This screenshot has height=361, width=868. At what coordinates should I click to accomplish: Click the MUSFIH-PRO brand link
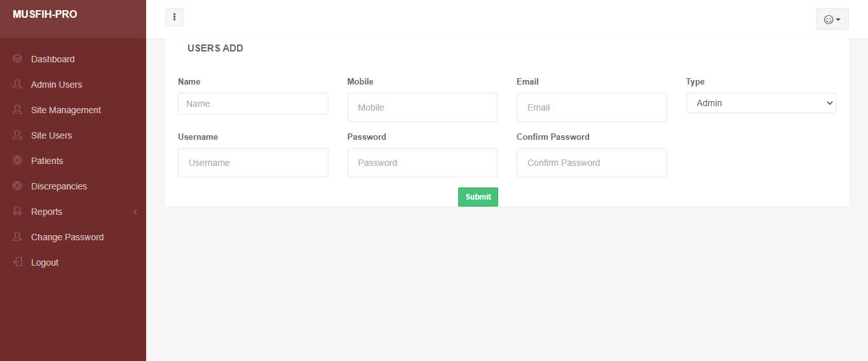pos(45,15)
